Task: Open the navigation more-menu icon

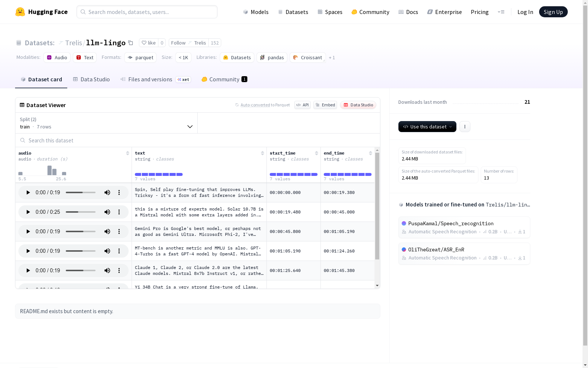Action: pyautogui.click(x=501, y=12)
